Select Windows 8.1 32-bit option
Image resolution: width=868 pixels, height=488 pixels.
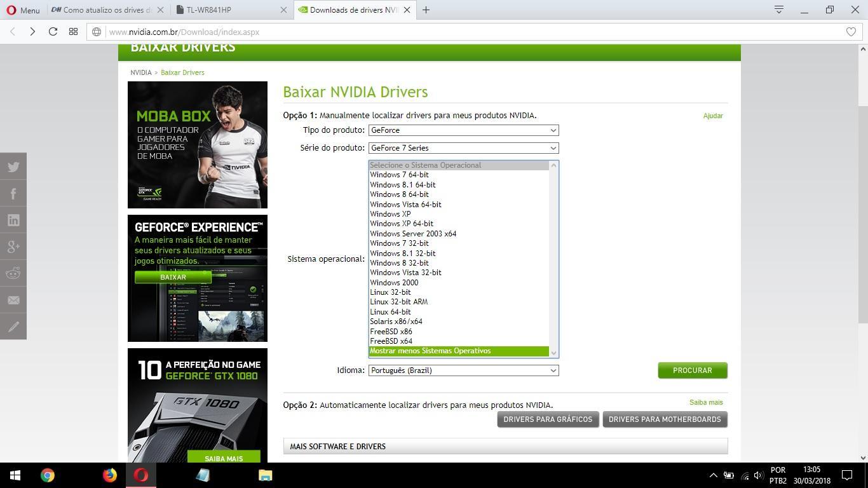459,254
